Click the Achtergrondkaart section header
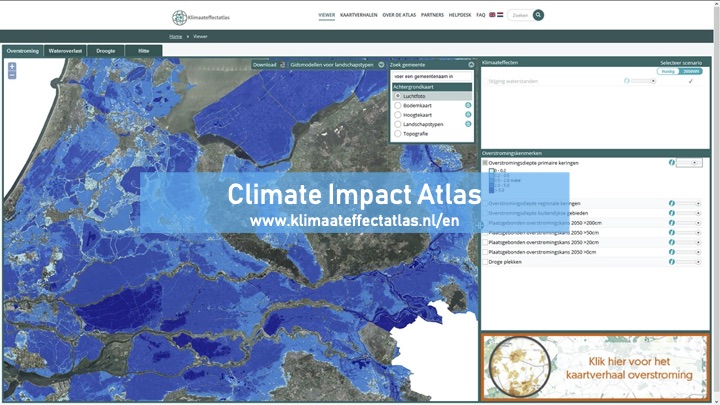Screen dimensions: 720x405 pyautogui.click(x=432, y=87)
